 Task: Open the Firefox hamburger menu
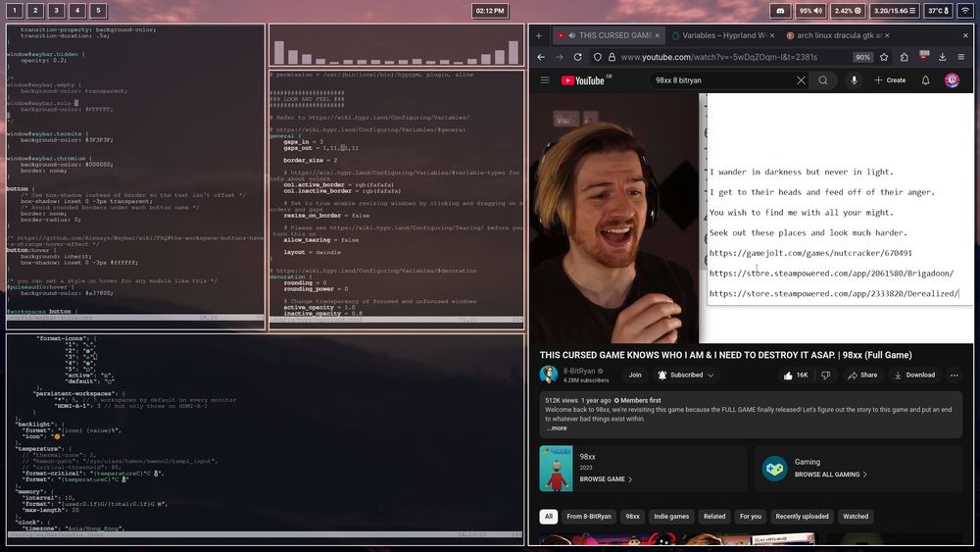click(x=961, y=57)
